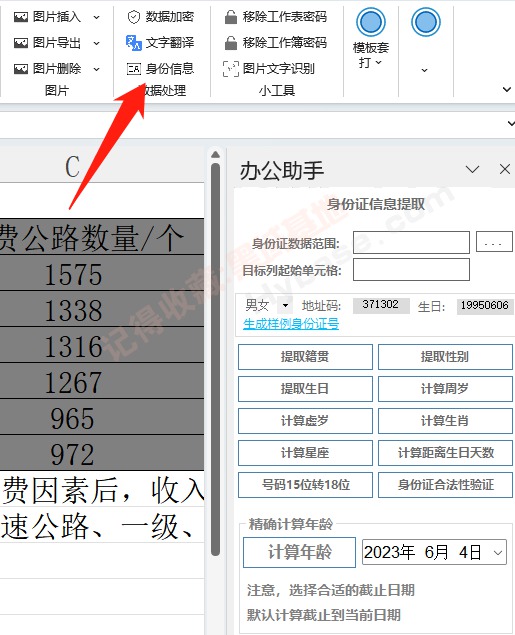The width and height of the screenshot is (515, 635).
Task: Click the 模板套打 circle icon
Action: point(370,22)
